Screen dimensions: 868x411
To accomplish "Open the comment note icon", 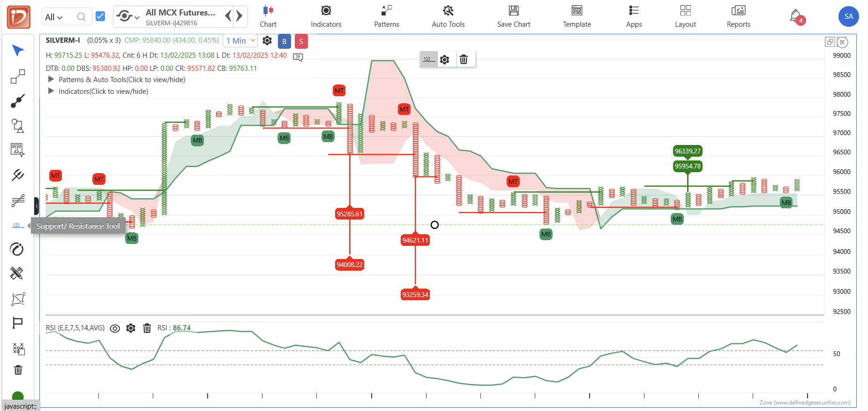I will point(298,57).
